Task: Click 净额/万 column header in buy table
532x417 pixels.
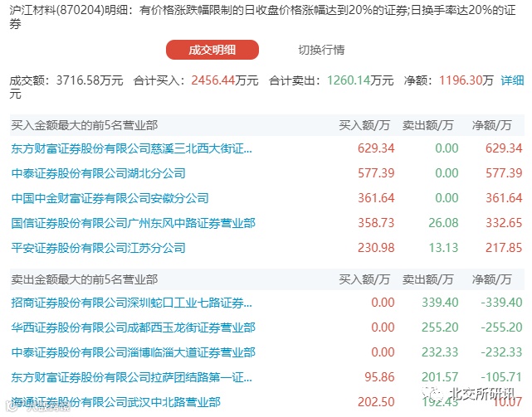Action: tap(491, 125)
